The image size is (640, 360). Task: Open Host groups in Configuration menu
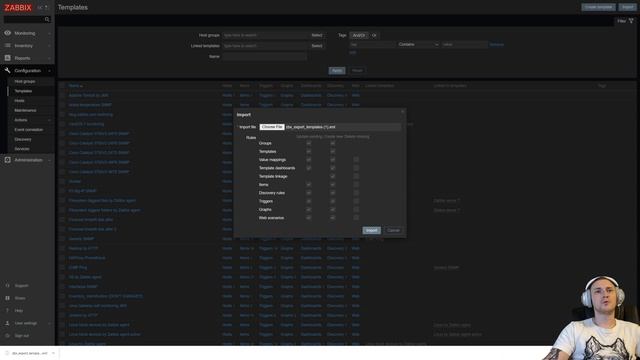[x=25, y=81]
